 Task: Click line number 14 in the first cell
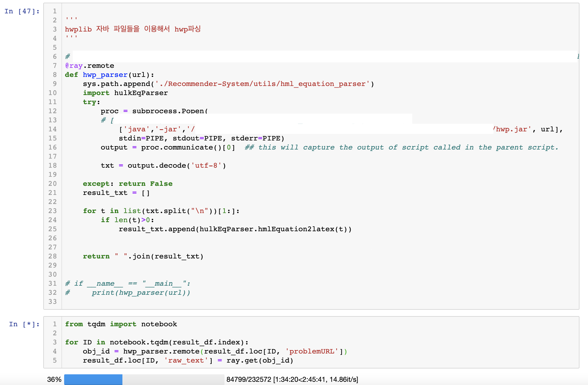click(53, 129)
